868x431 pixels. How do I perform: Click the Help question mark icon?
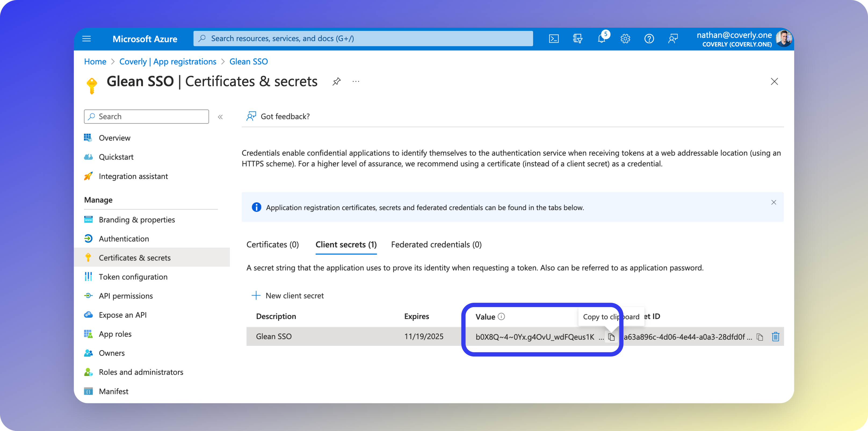[x=649, y=39]
